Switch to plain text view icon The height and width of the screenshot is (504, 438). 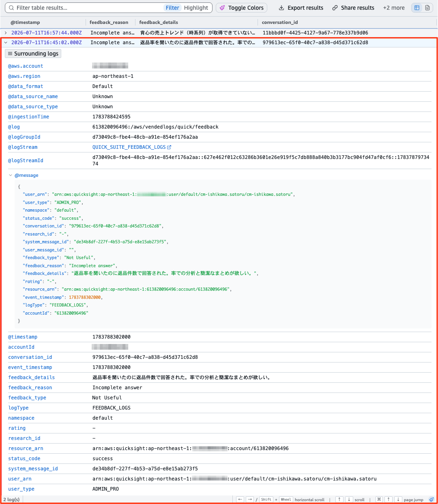(x=427, y=8)
